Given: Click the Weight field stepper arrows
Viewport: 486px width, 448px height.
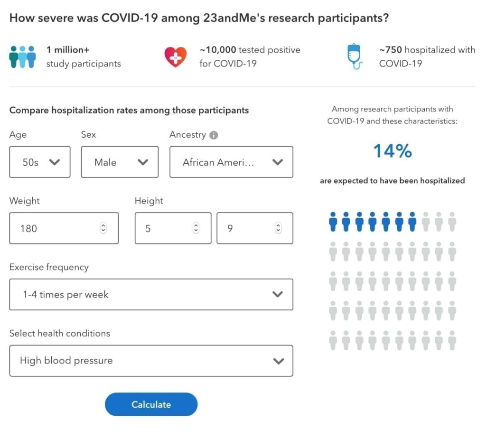Looking at the screenshot, I should (x=103, y=228).
